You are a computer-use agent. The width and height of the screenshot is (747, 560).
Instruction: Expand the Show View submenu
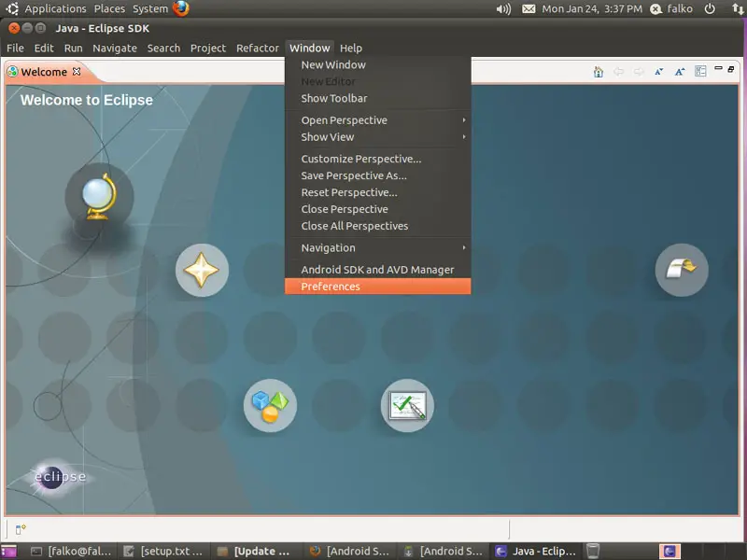click(x=378, y=136)
